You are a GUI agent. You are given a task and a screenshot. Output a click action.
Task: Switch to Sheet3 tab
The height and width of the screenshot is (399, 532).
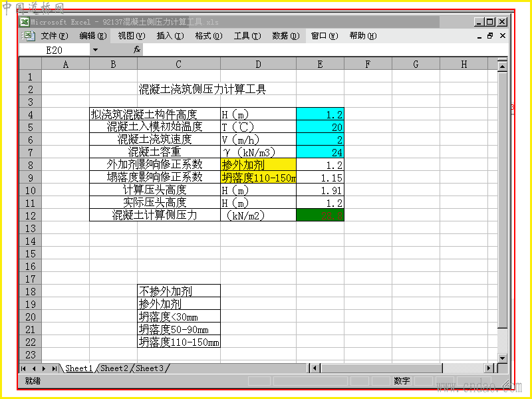pyautogui.click(x=150, y=368)
